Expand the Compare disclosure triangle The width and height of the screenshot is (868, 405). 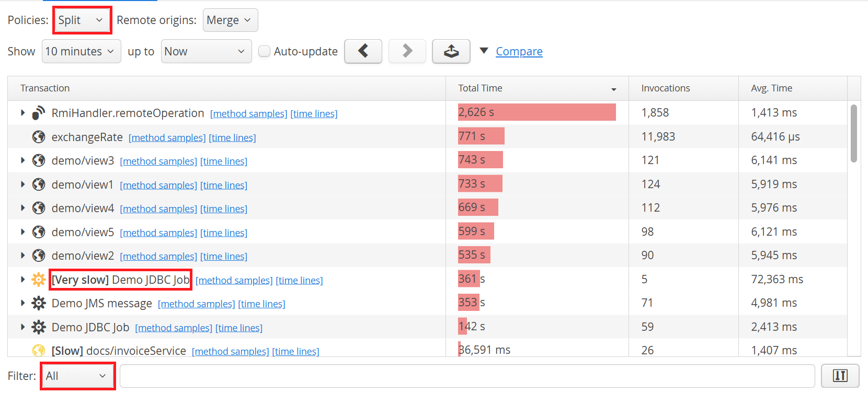484,51
